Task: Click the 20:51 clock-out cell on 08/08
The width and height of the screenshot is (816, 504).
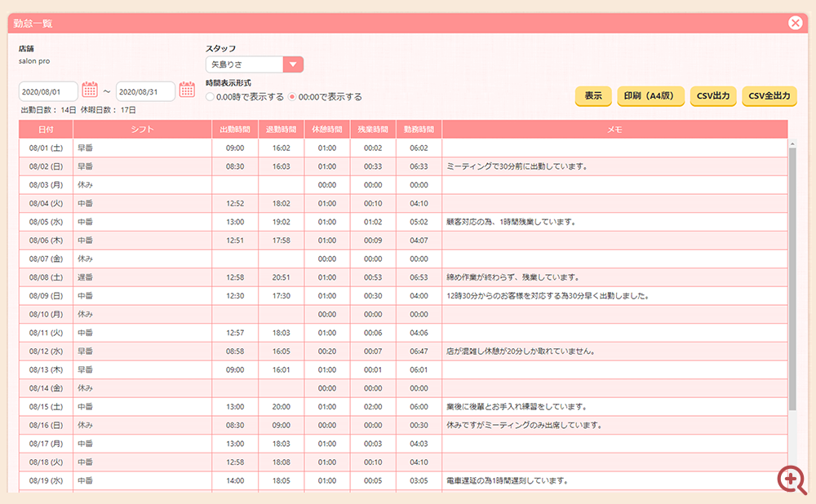Action: (x=281, y=277)
